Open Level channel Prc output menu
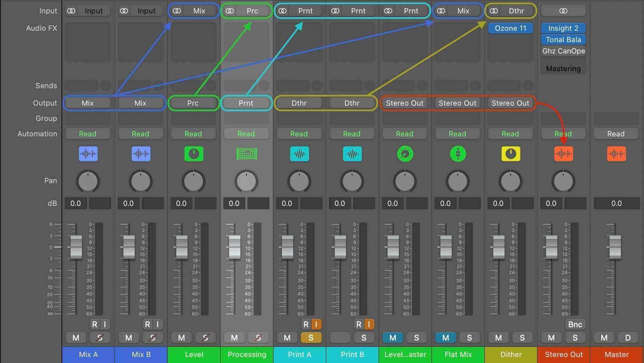 [193, 103]
